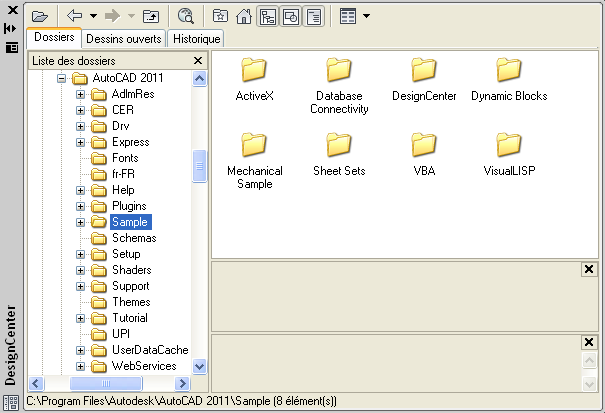The image size is (605, 413).
Task: Toggle the Preview pane button
Action: [x=291, y=16]
